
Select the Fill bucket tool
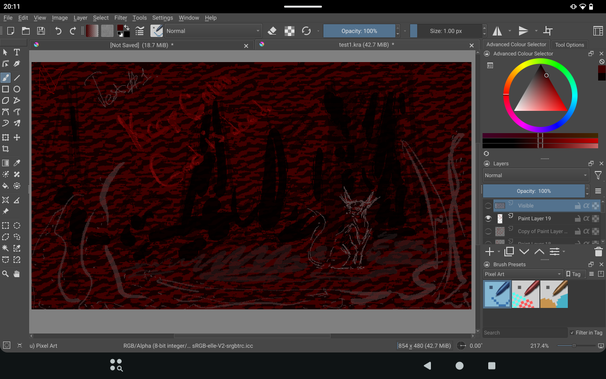5,186
